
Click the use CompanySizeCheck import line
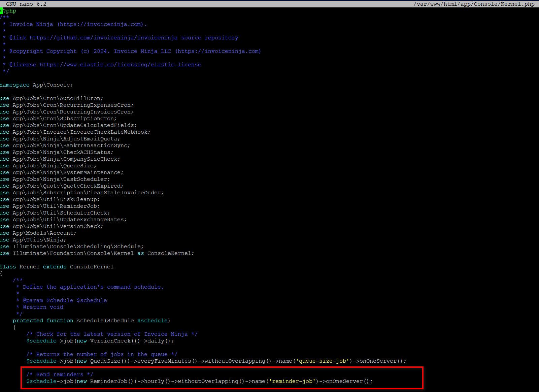(60, 159)
